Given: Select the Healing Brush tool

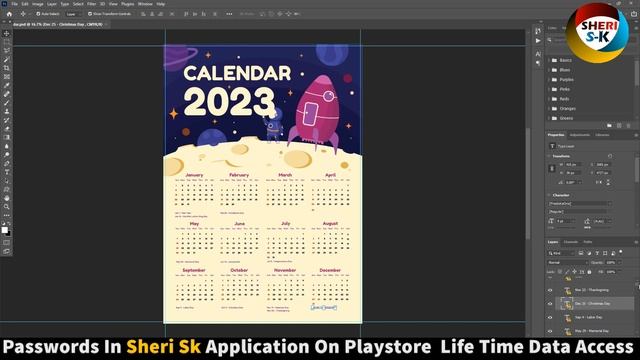Looking at the screenshot, I should pos(7,94).
